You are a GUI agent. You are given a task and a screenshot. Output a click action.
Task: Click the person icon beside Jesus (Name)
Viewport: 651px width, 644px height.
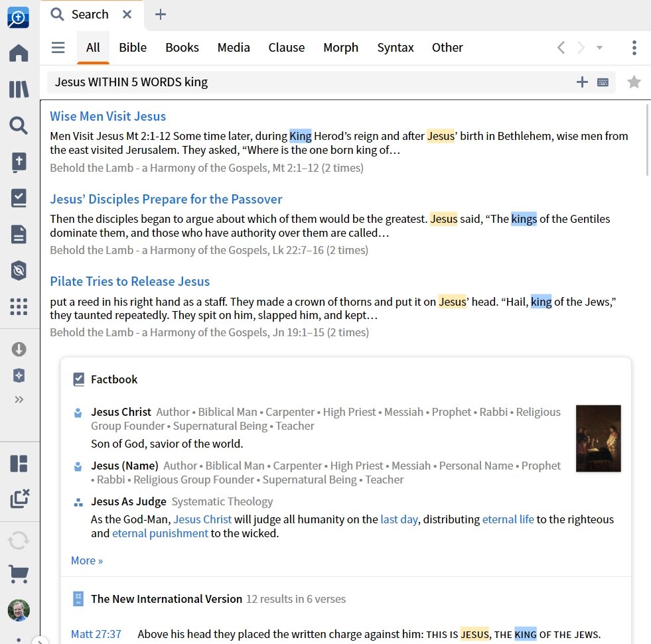tap(78, 466)
